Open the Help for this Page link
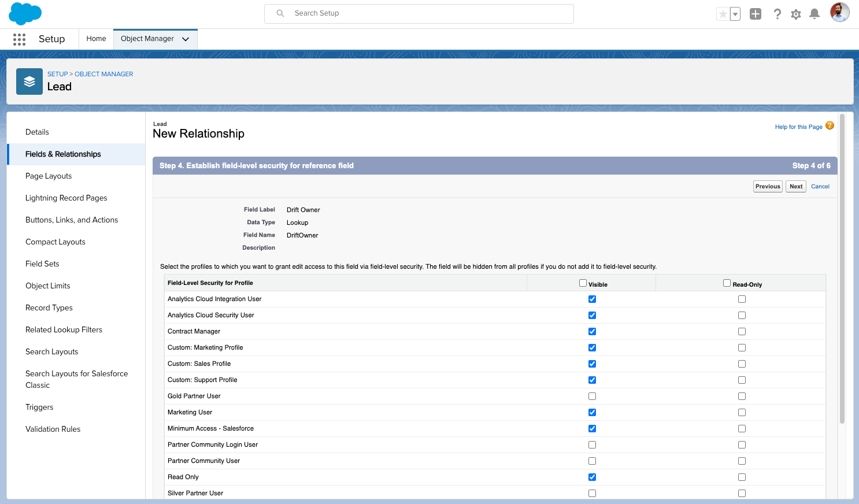This screenshot has width=859, height=504. point(798,127)
